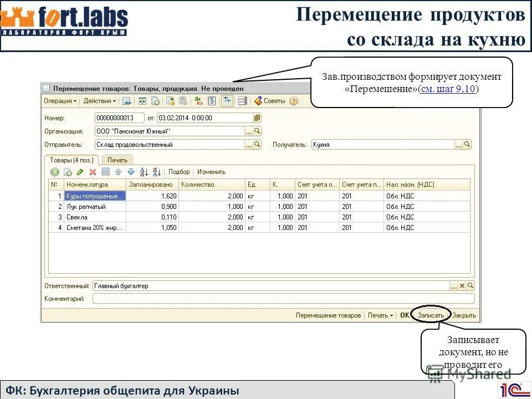The height and width of the screenshot is (399, 532).
Task: Click the ellipsis select button for Ответственный
Action: 454,286
